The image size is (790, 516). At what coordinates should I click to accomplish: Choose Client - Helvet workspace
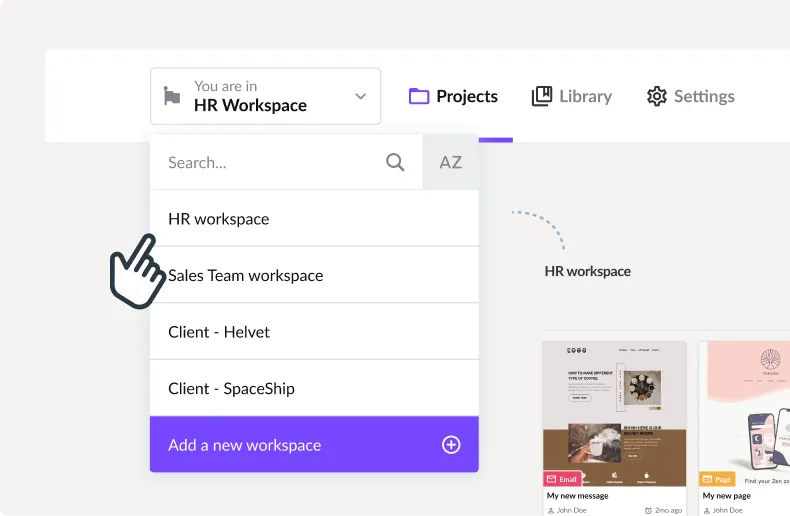coord(314,332)
